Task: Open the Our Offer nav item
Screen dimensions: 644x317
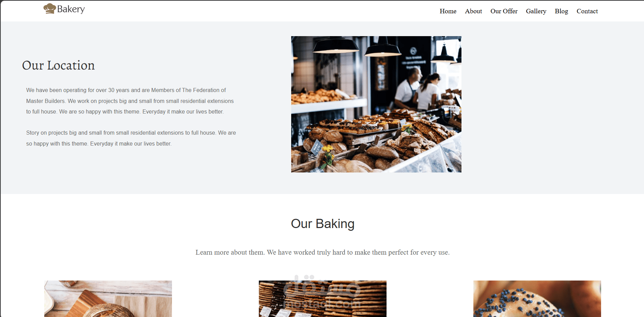Action: click(x=504, y=11)
